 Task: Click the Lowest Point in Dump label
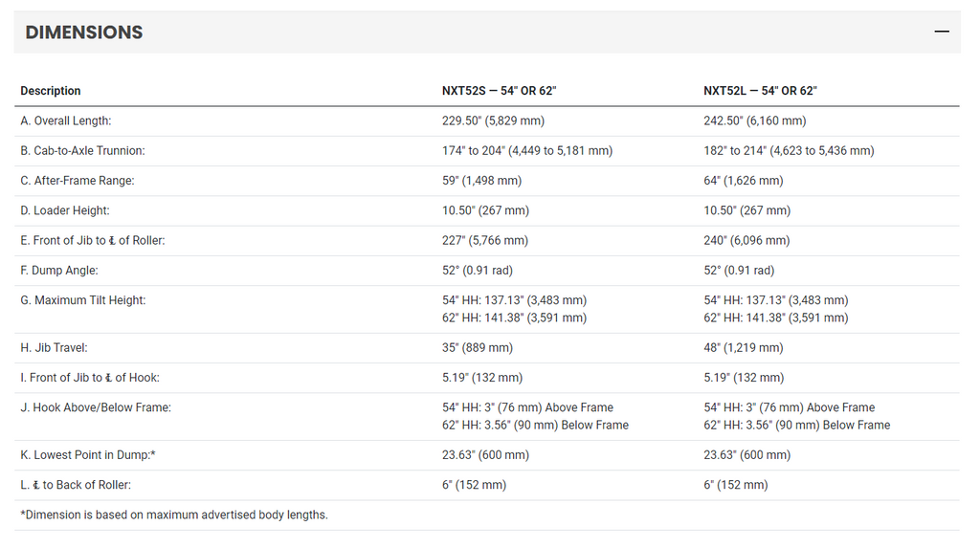[88, 455]
